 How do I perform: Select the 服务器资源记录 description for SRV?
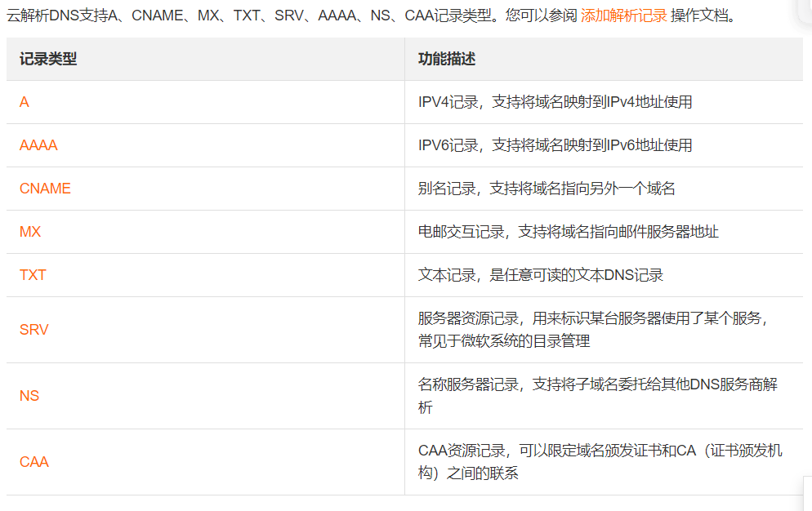(593, 329)
